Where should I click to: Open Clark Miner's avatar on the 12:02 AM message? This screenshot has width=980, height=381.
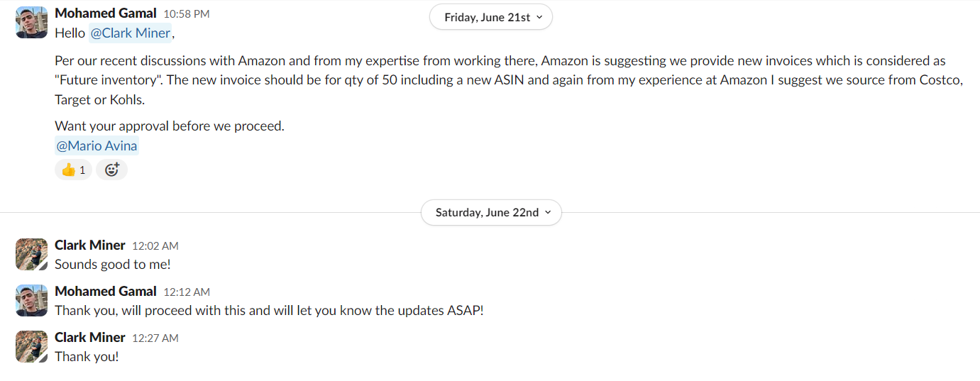31,254
